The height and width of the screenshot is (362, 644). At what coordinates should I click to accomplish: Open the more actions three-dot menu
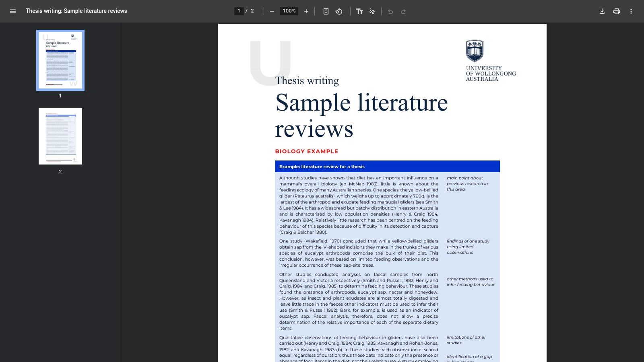coord(631,11)
